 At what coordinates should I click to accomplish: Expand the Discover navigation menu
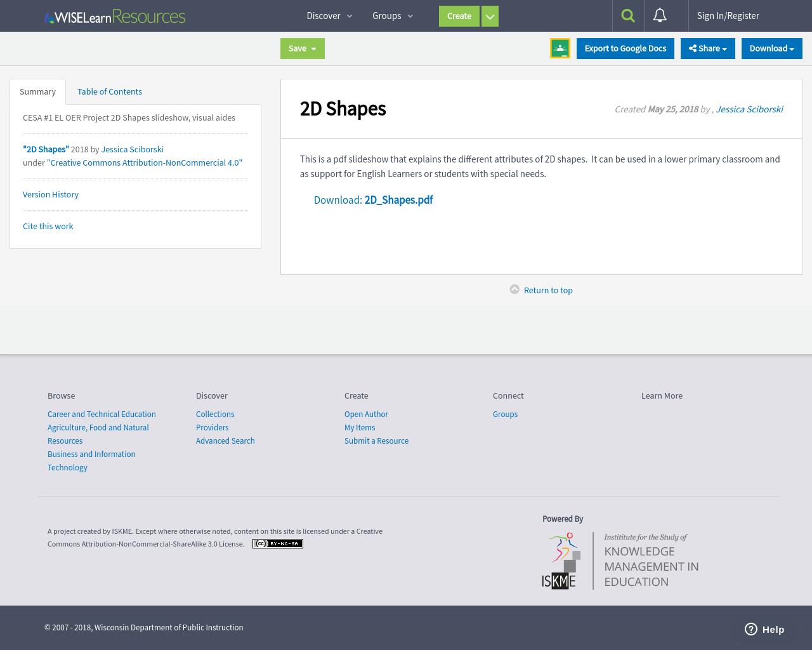pos(329,15)
